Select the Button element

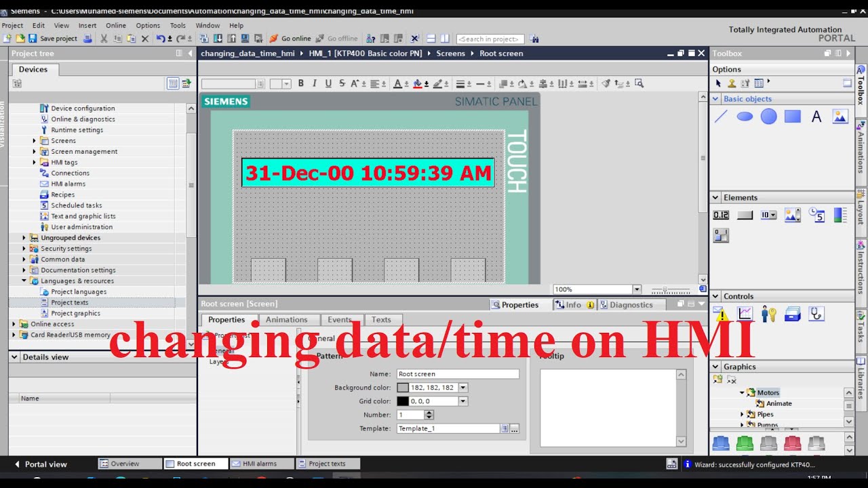pos(745,215)
